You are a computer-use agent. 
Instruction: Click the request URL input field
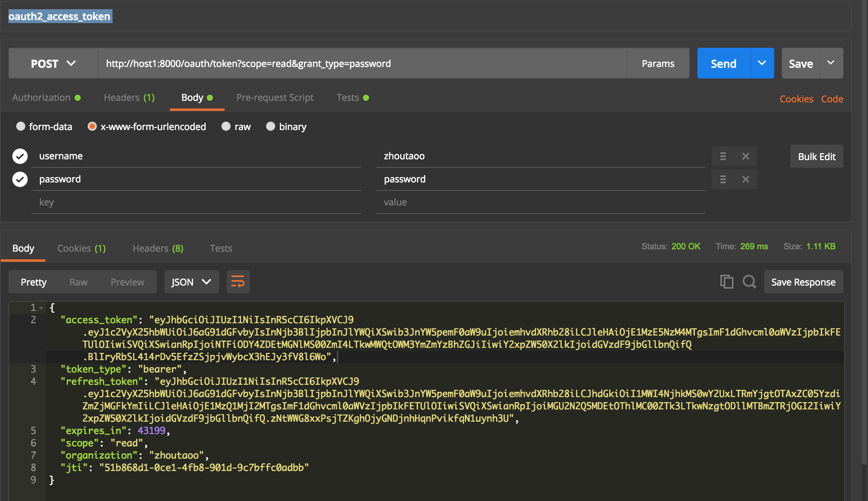361,63
